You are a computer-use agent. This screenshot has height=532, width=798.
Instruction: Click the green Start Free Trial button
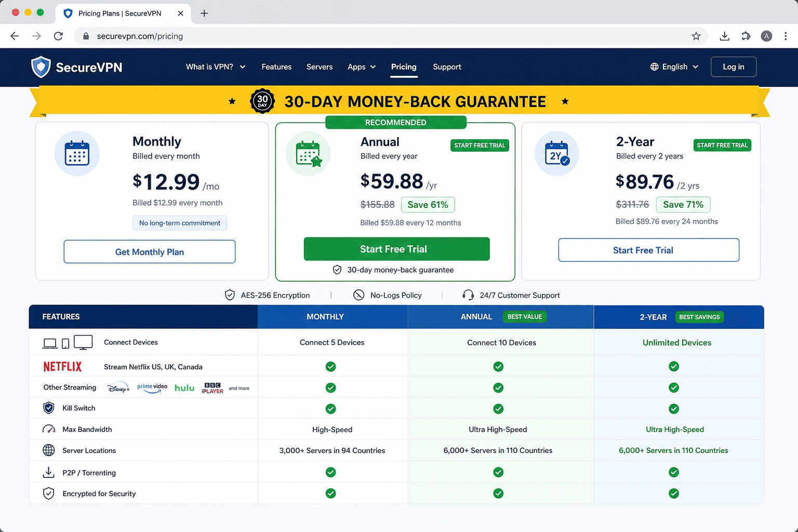click(x=396, y=249)
